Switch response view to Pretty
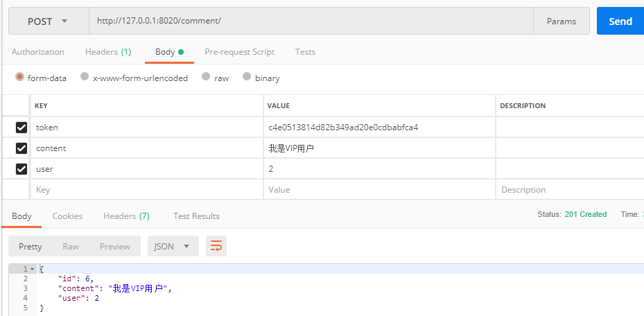644x316 pixels. 30,246
